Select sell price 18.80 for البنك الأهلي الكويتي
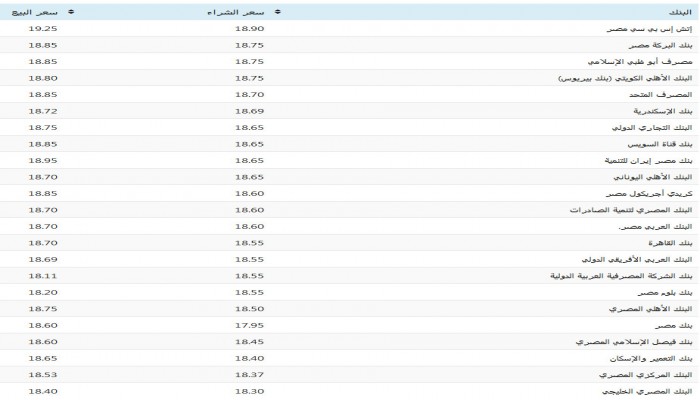Image resolution: width=700 pixels, height=400 pixels. tap(43, 78)
